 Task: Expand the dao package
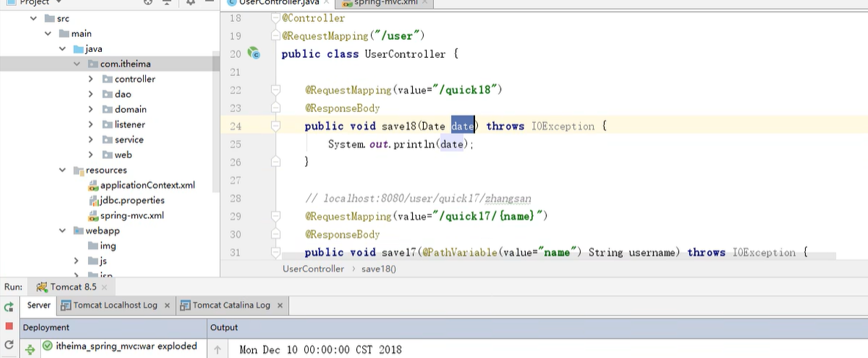click(91, 94)
